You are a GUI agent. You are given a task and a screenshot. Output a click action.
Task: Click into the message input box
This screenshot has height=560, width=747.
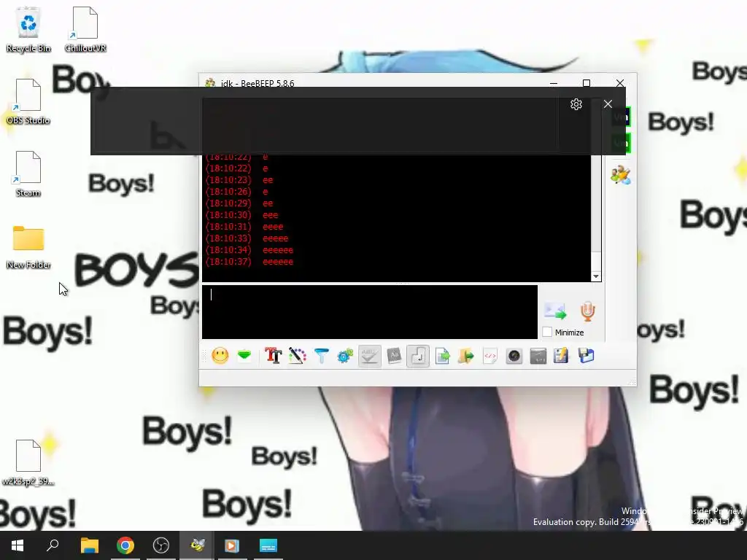click(370, 312)
